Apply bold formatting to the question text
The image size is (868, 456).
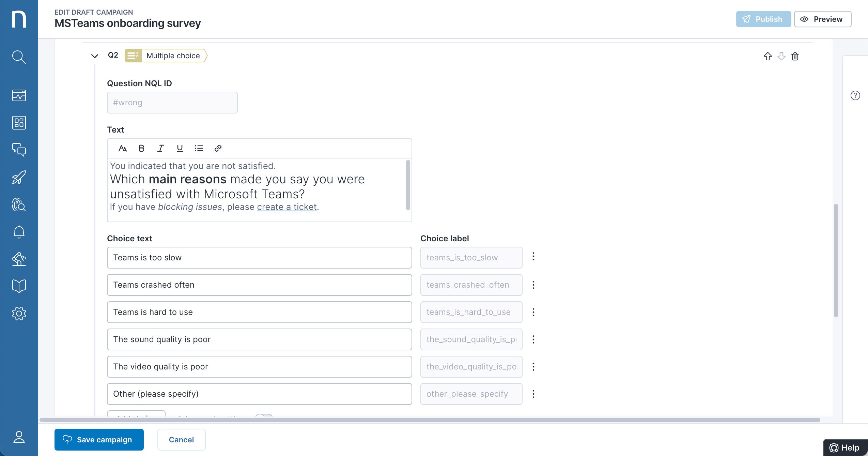pos(141,148)
